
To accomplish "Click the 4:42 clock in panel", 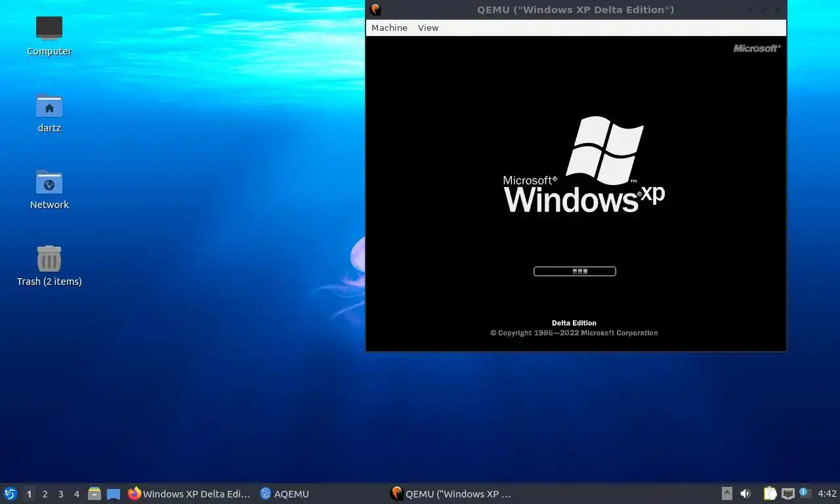I will click(x=827, y=493).
